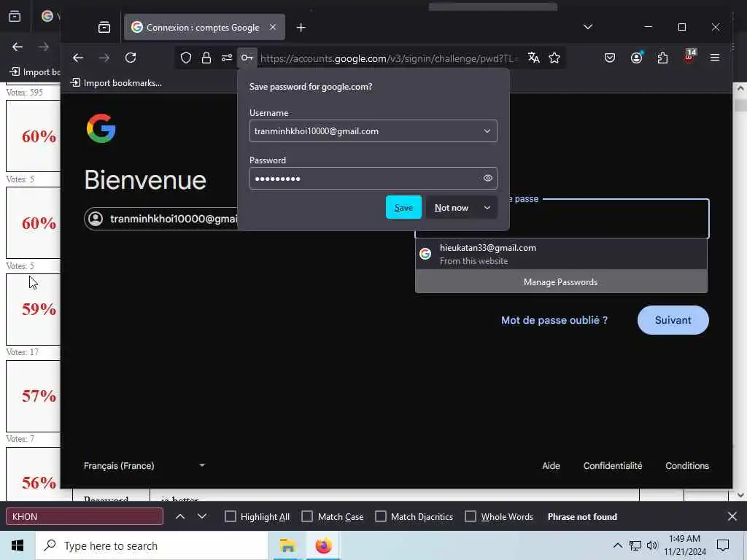747x560 pixels.
Task: Open the Aide link
Action: 551,466
